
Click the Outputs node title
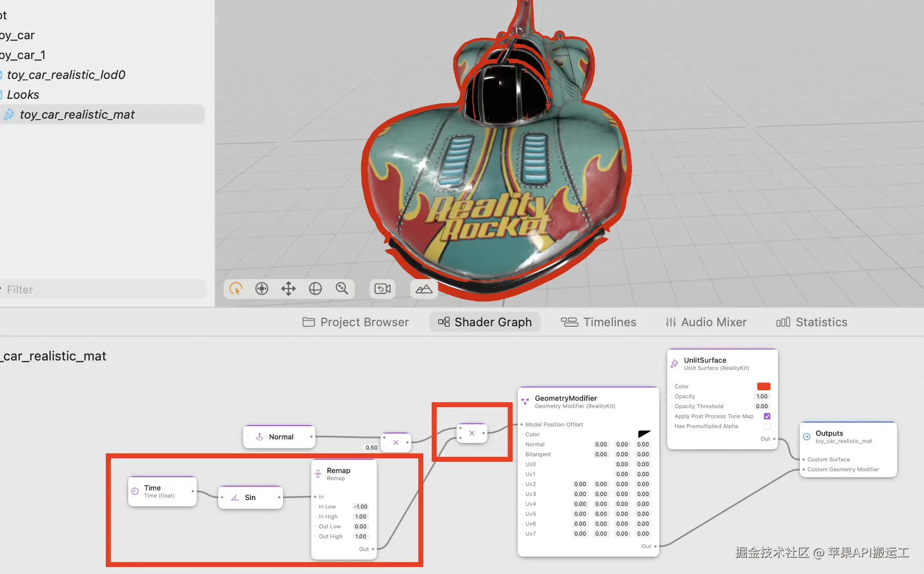pos(829,433)
